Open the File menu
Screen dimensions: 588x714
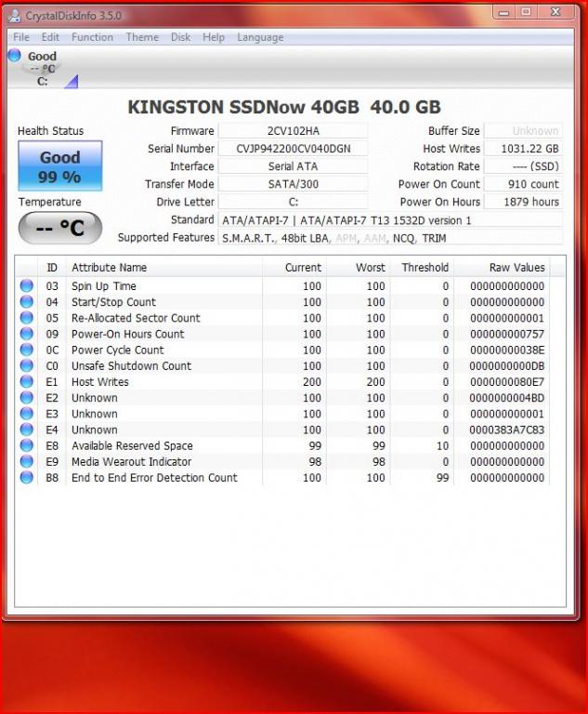coord(21,37)
